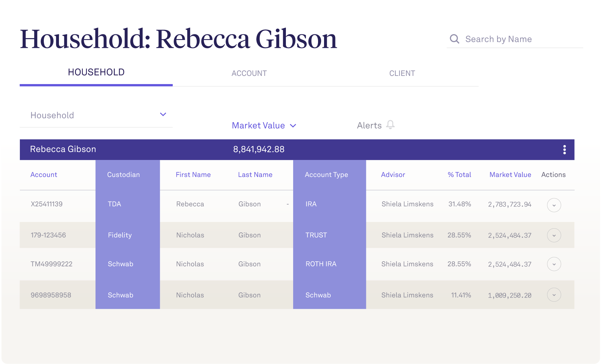
Task: Open the Rebecca Gibson three-dot menu
Action: (564, 150)
